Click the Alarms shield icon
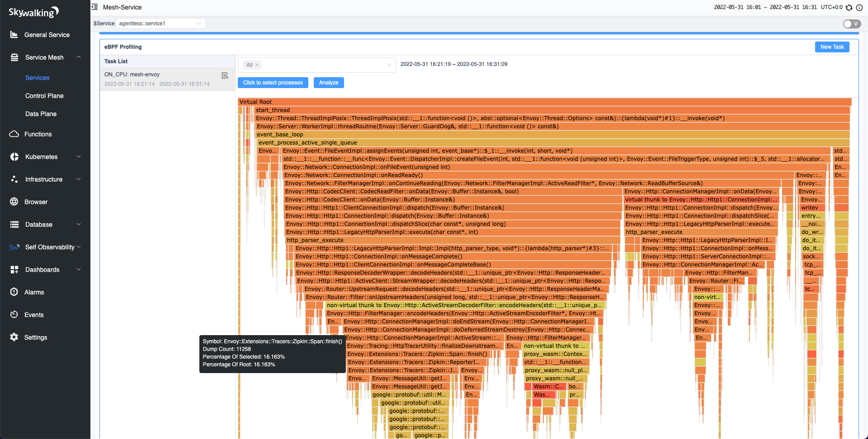Screen dimensions: 868x439 (14, 292)
